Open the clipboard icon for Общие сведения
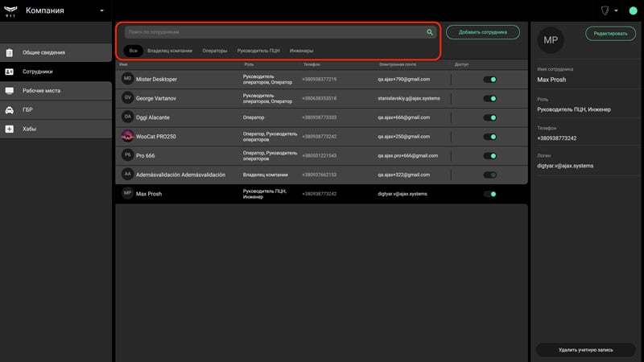Viewport: 644px width, 362px height. click(10, 52)
